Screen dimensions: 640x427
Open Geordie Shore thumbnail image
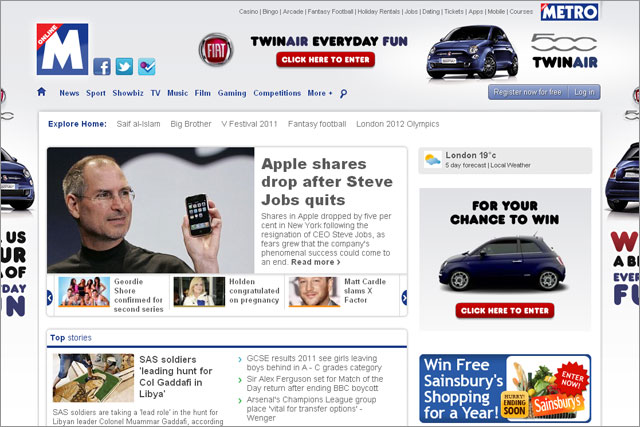point(84,291)
